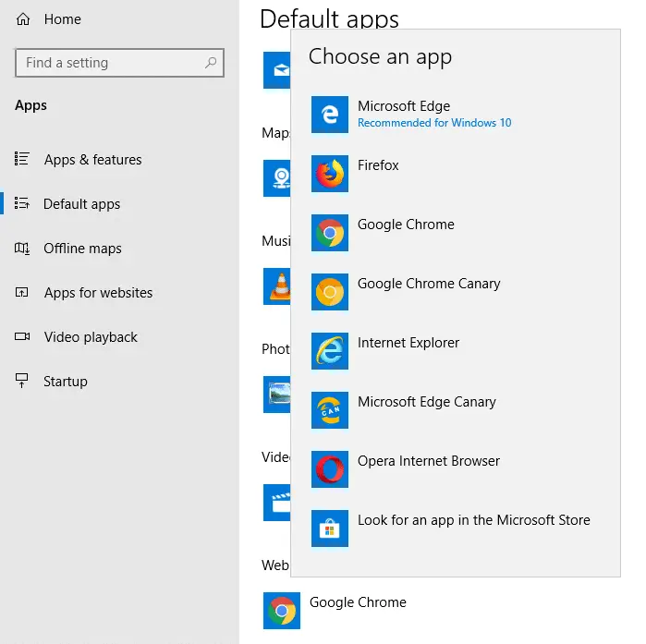Screen dimensions: 646x644
Task: Click the Apps & features list icon
Action: 22,159
